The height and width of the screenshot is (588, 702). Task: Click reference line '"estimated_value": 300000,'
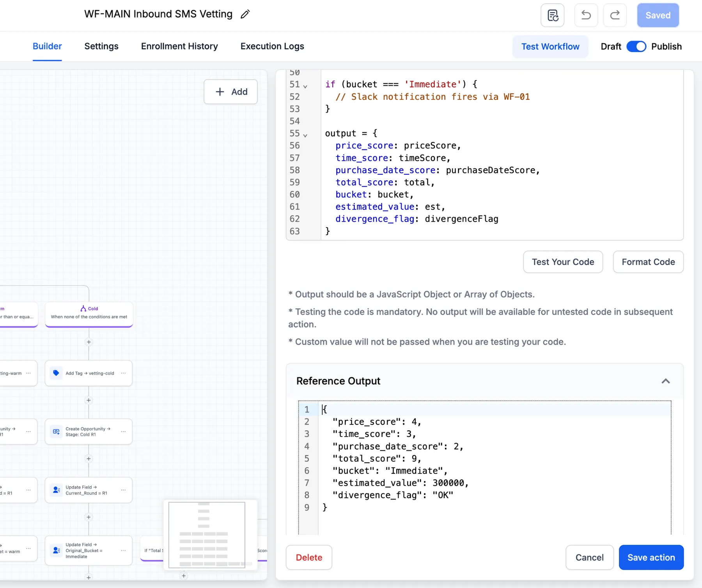click(x=401, y=483)
